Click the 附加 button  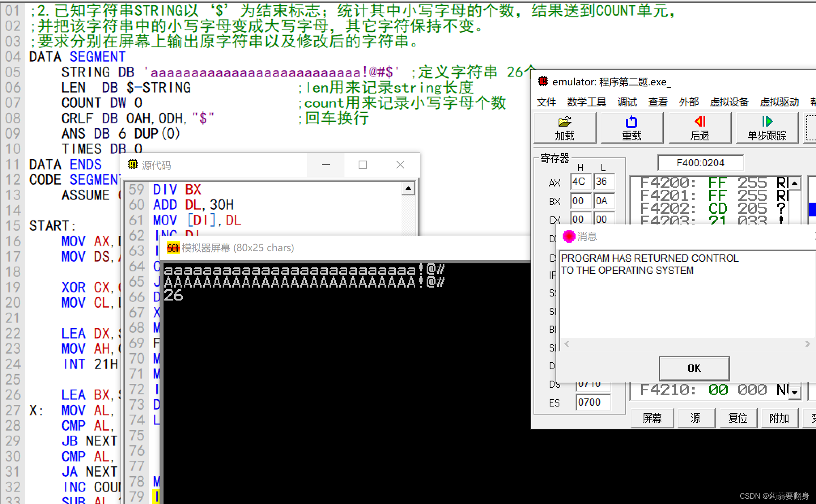pos(779,418)
